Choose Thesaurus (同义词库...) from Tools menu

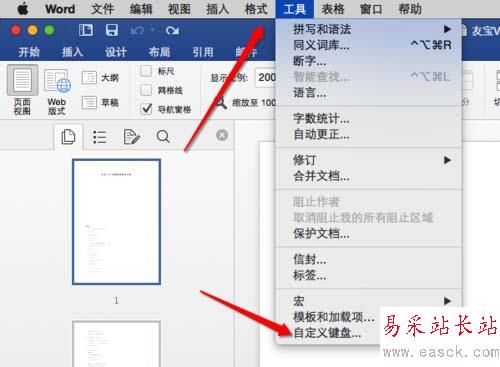coord(368,45)
